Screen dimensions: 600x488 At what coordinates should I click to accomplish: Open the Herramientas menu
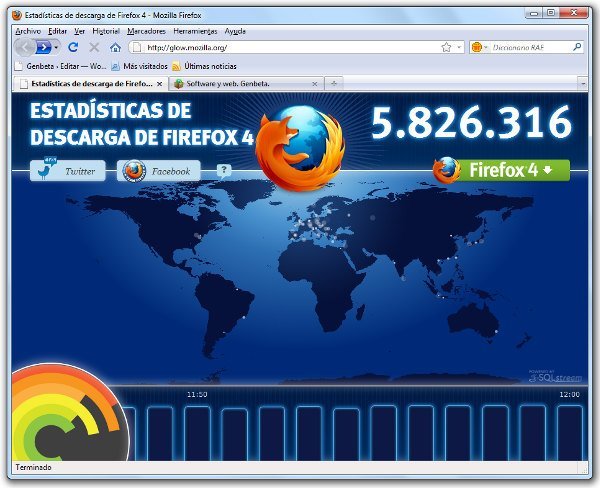click(195, 31)
